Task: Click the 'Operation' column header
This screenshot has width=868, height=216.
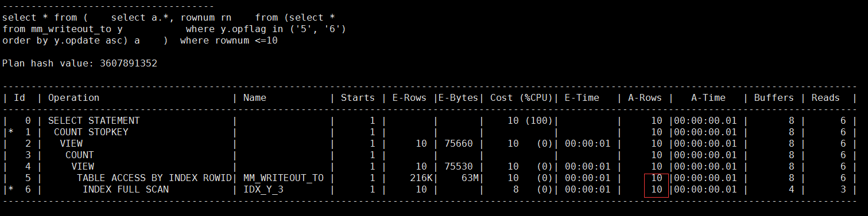Action: [x=74, y=98]
